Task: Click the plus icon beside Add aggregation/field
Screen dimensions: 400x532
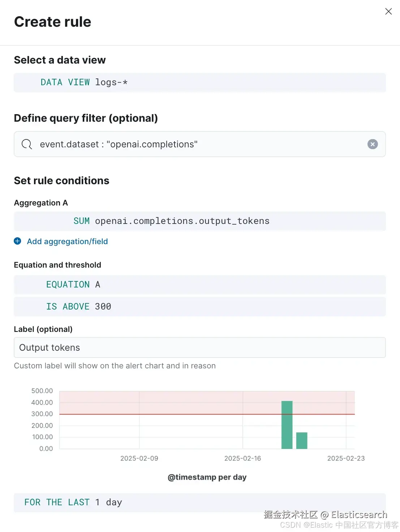Action: [x=17, y=241]
